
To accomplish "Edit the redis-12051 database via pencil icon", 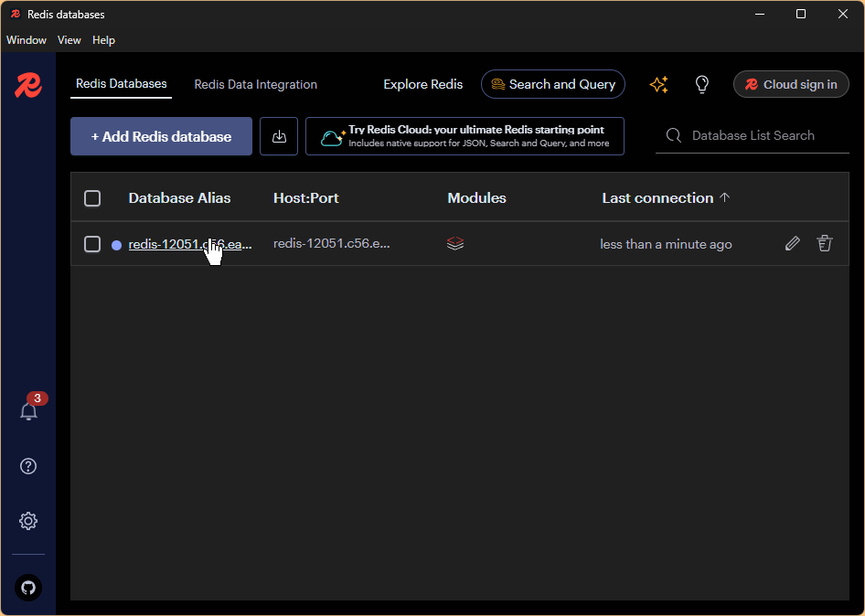I will point(792,243).
